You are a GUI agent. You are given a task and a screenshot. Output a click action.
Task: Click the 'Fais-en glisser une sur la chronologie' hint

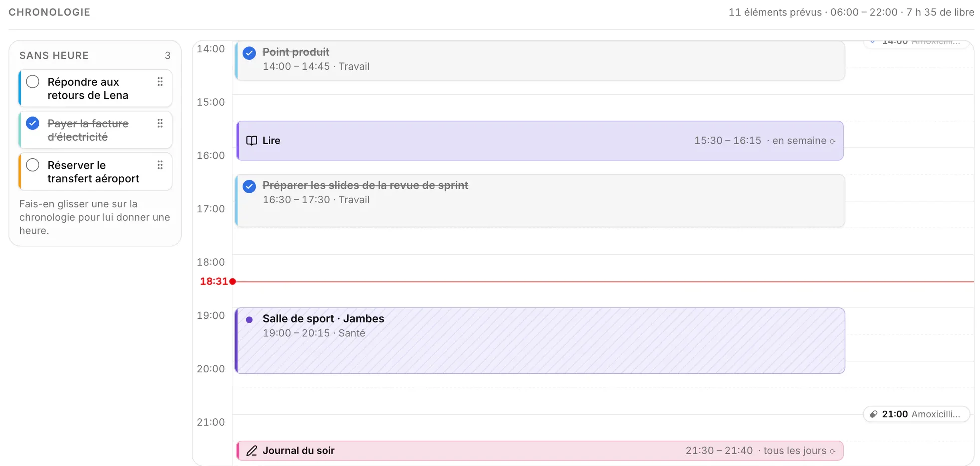pos(95,217)
